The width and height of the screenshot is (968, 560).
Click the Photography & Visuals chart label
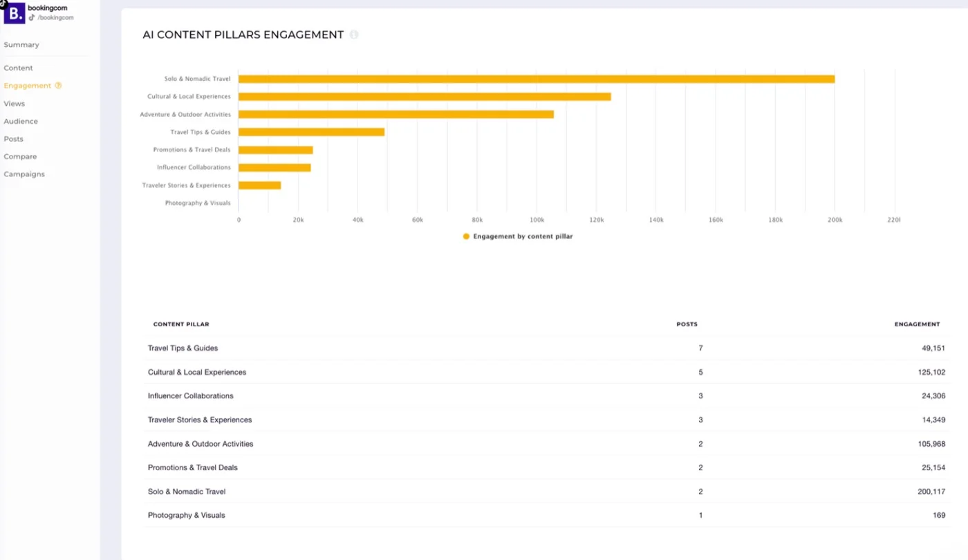[198, 203]
